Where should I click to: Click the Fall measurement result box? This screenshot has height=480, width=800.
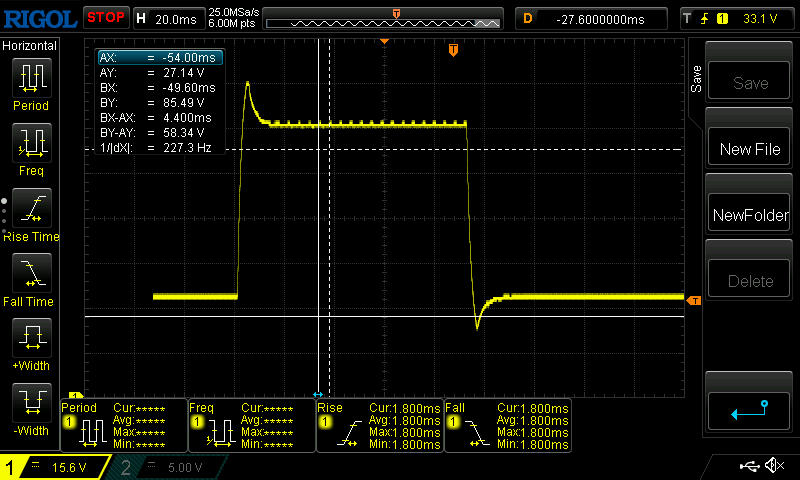tap(508, 425)
